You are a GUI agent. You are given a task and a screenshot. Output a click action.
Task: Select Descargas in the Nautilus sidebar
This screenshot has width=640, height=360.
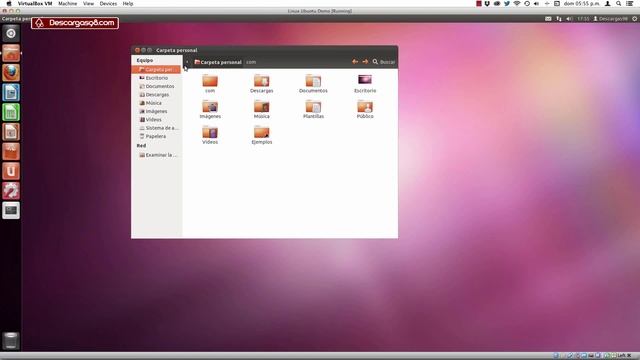click(156, 95)
